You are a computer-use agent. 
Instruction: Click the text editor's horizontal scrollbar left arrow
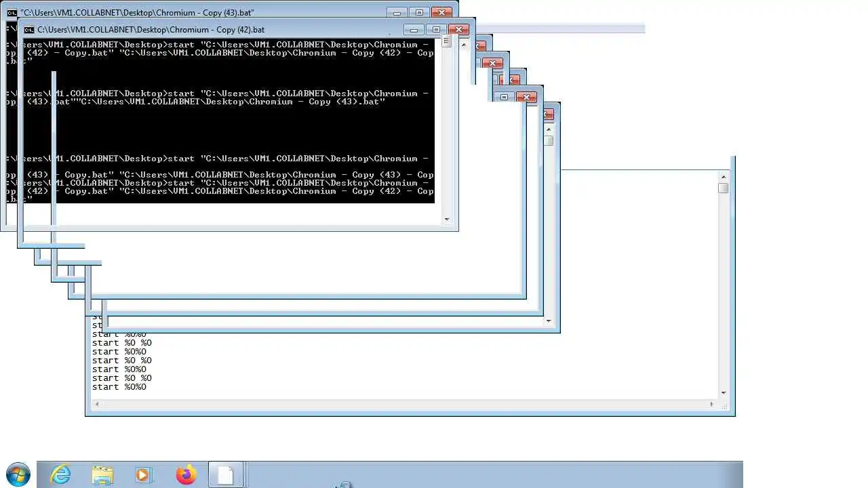(x=97, y=404)
